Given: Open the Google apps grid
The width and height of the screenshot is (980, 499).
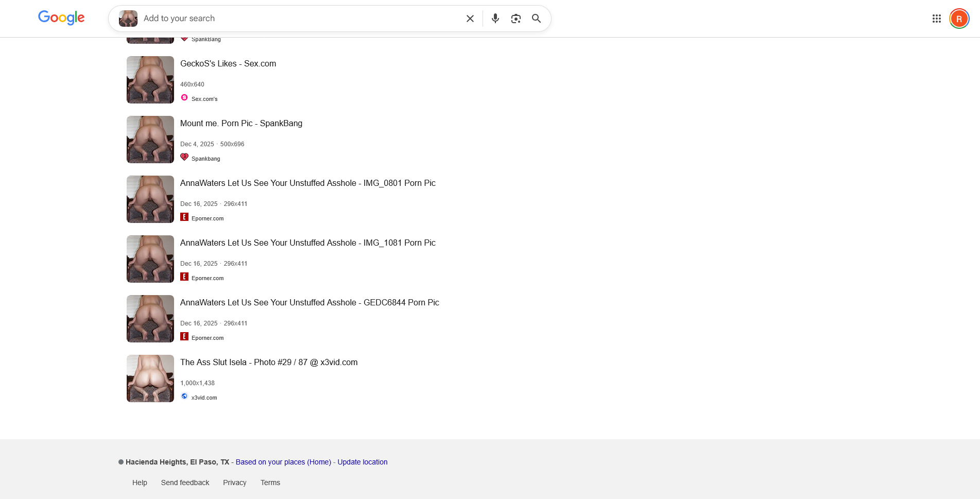Looking at the screenshot, I should (x=936, y=19).
